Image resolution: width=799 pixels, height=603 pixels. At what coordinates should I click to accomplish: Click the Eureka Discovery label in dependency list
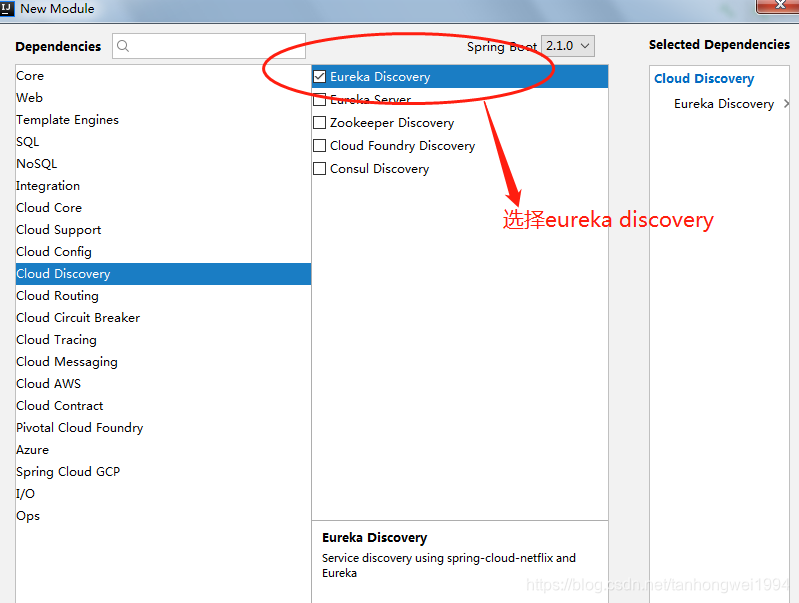click(380, 76)
